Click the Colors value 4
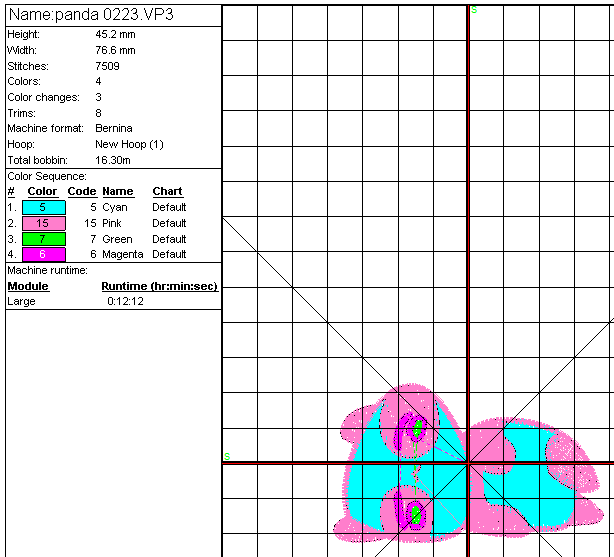 click(x=98, y=81)
